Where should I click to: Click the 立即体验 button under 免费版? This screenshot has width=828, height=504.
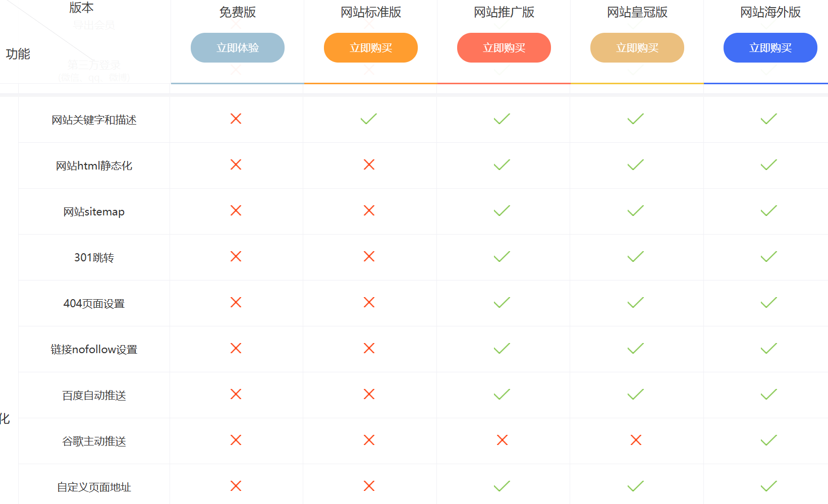point(237,48)
